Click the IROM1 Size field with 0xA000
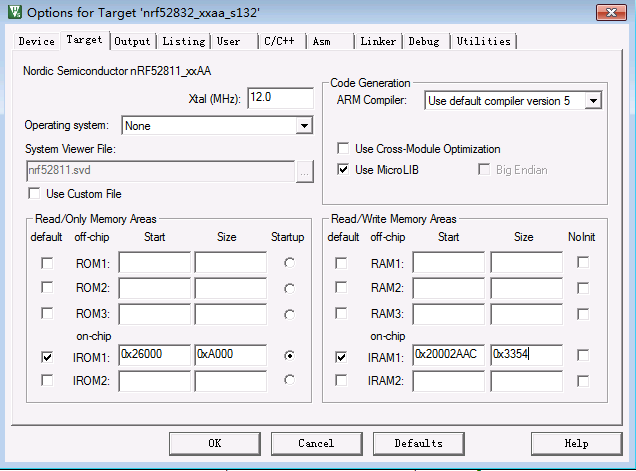The width and height of the screenshot is (636, 471). (230, 355)
